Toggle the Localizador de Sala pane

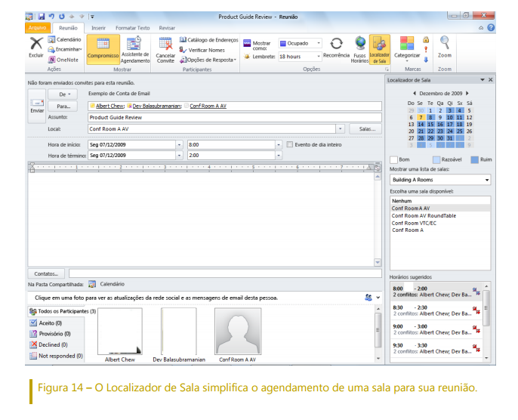tap(380, 48)
